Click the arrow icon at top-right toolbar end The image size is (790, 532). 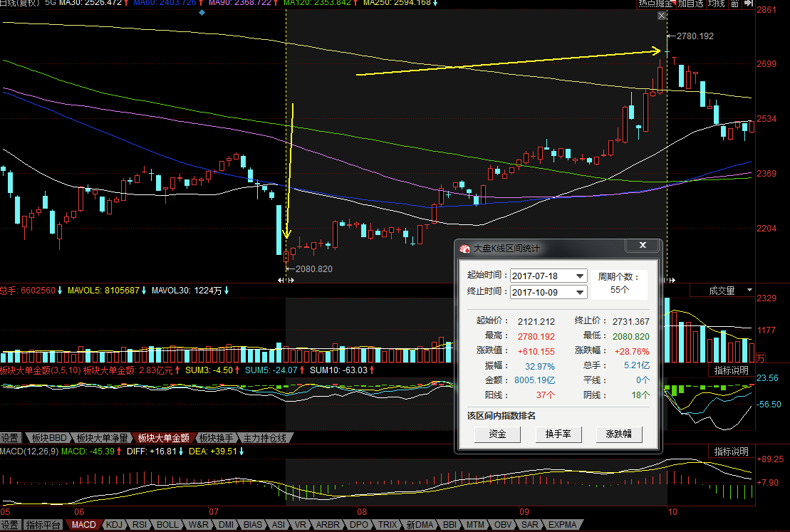(747, 4)
